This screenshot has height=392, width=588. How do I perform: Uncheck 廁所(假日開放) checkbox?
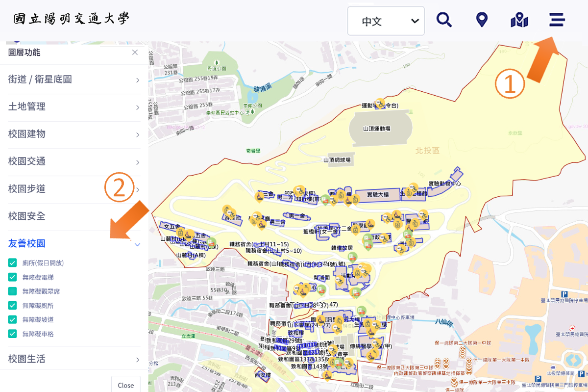point(13,263)
